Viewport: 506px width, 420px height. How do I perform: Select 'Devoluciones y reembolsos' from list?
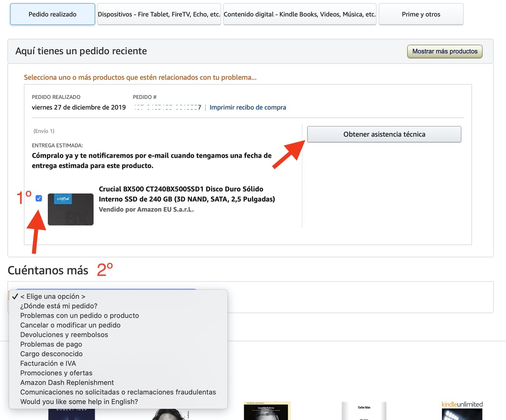point(64,335)
